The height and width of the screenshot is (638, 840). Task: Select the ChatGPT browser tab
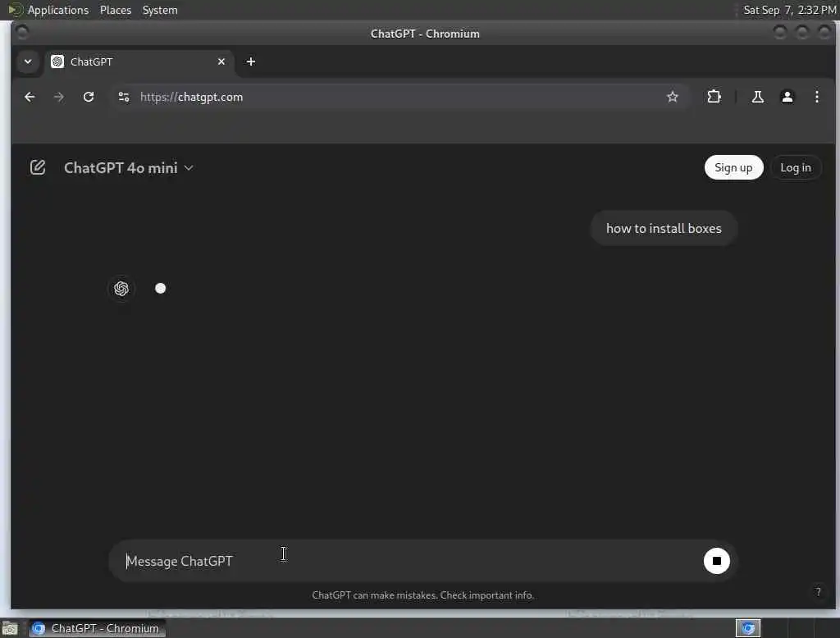139,62
